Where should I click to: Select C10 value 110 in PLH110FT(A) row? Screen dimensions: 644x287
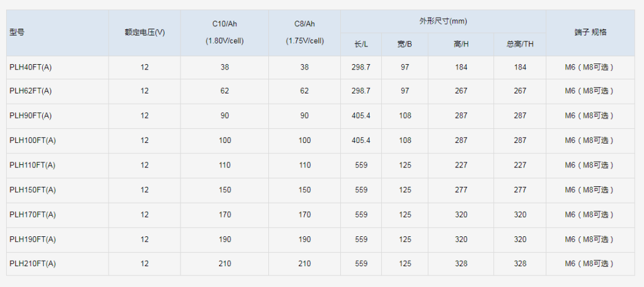click(224, 165)
